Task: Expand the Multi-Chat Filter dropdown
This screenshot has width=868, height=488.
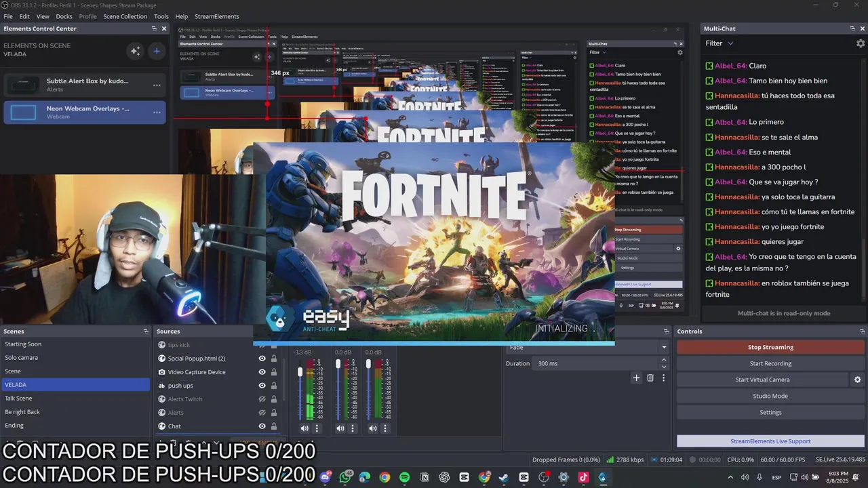Action: tap(719, 43)
